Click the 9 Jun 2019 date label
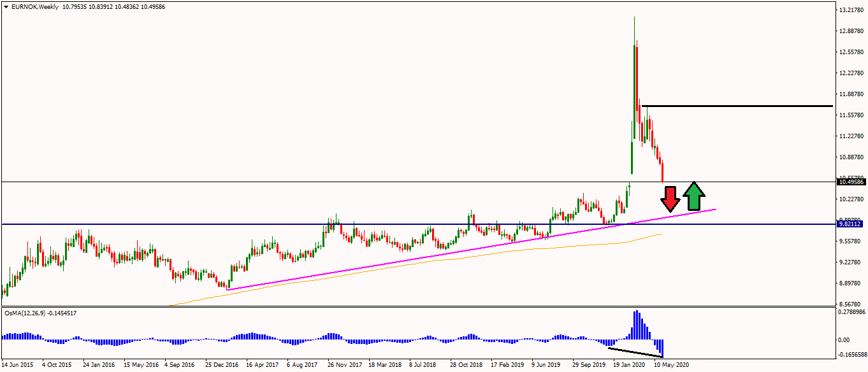Viewport: 868px width, 372px height. click(x=547, y=366)
